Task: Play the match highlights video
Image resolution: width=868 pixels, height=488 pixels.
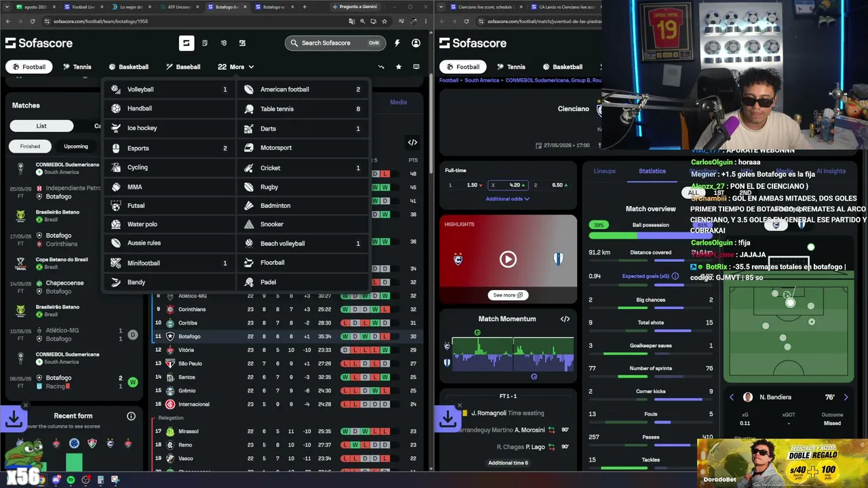Action: click(x=508, y=259)
